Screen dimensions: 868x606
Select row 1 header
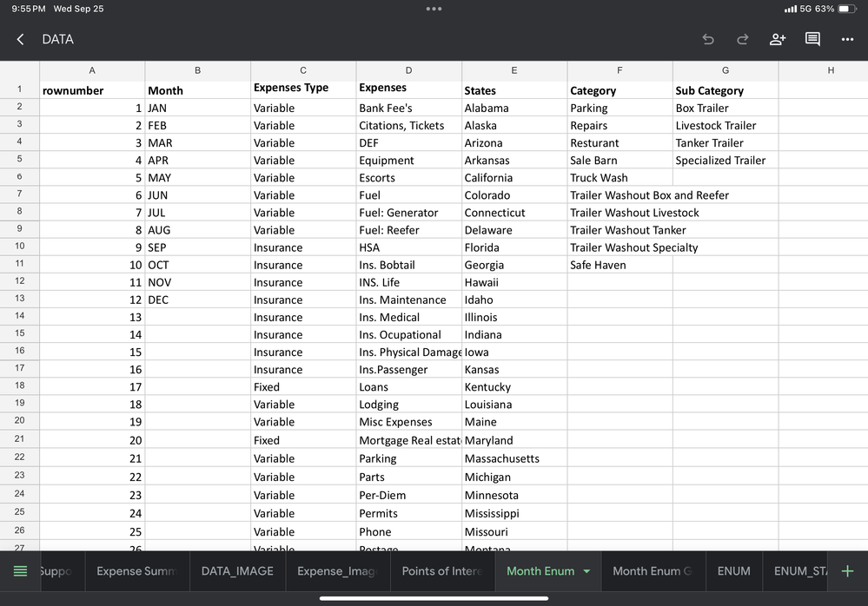click(19, 89)
